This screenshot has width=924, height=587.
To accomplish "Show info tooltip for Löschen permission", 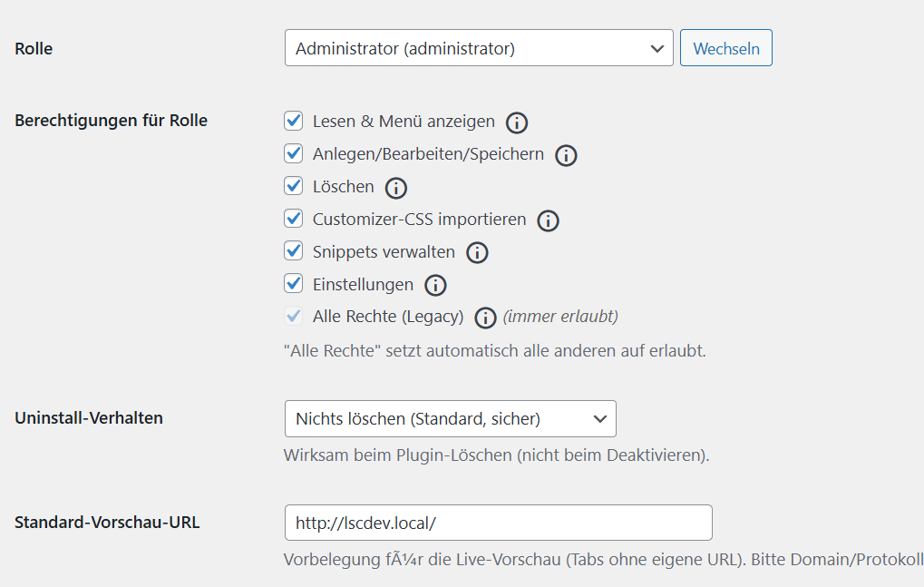I will click(396, 188).
